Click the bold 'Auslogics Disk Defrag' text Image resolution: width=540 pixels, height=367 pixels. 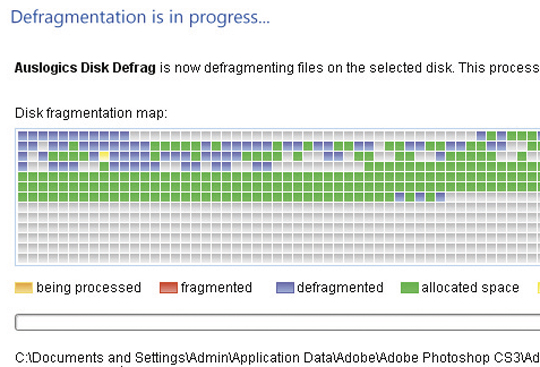click(x=85, y=68)
